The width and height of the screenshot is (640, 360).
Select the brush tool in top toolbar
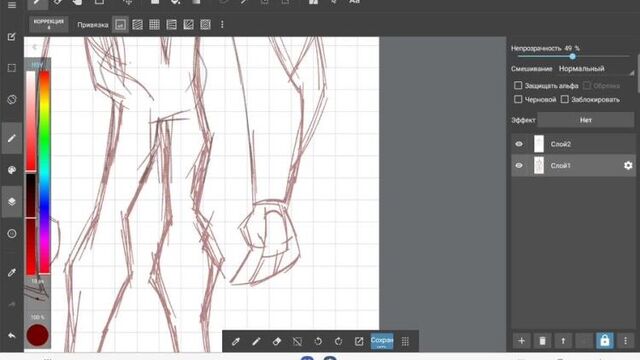click(x=38, y=3)
